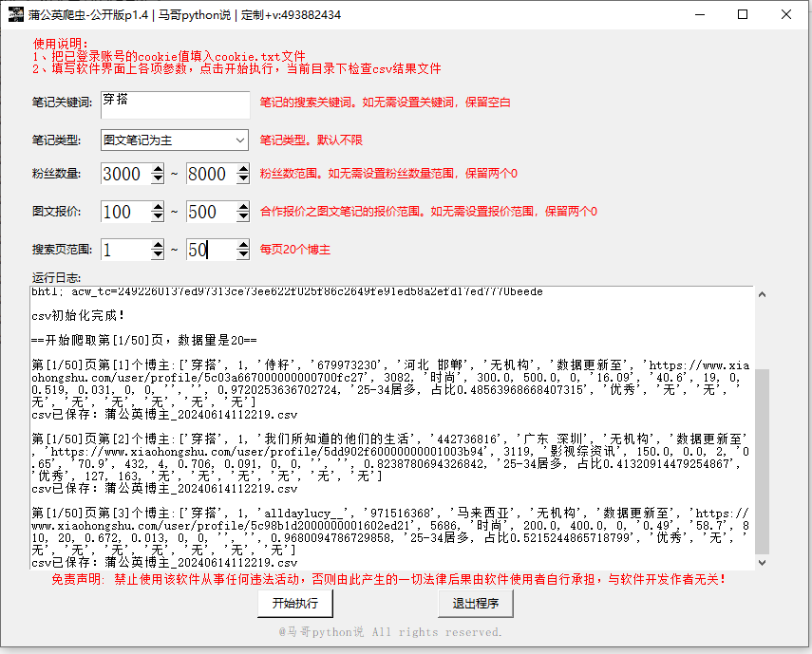Decrease minimum 图文报价 100 down arrow

(x=158, y=216)
